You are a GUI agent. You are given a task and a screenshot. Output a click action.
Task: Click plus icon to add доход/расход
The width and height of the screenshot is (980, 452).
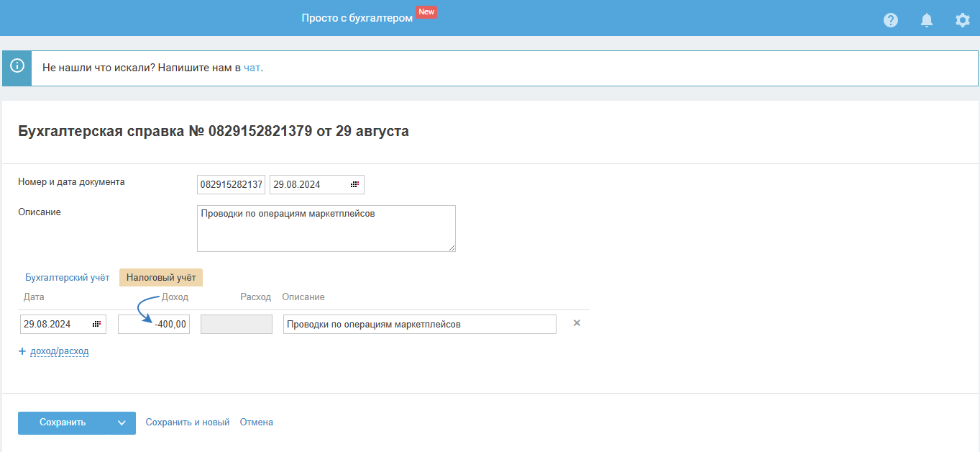(22, 351)
